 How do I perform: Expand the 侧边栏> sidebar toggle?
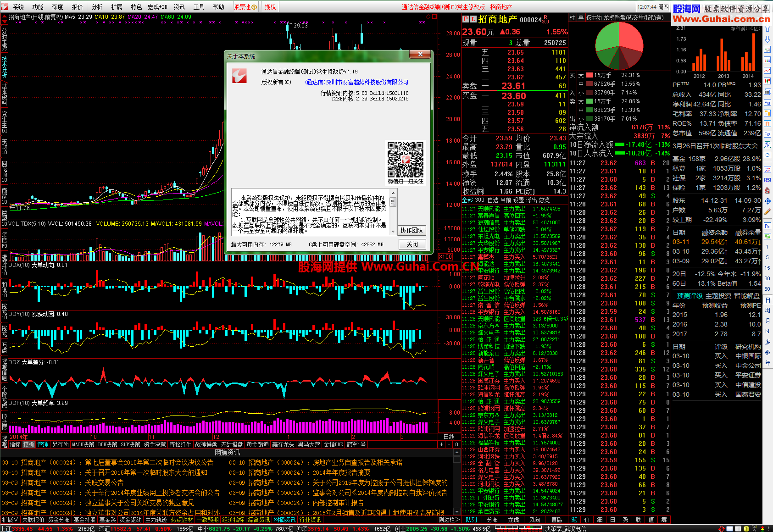tap(449, 520)
